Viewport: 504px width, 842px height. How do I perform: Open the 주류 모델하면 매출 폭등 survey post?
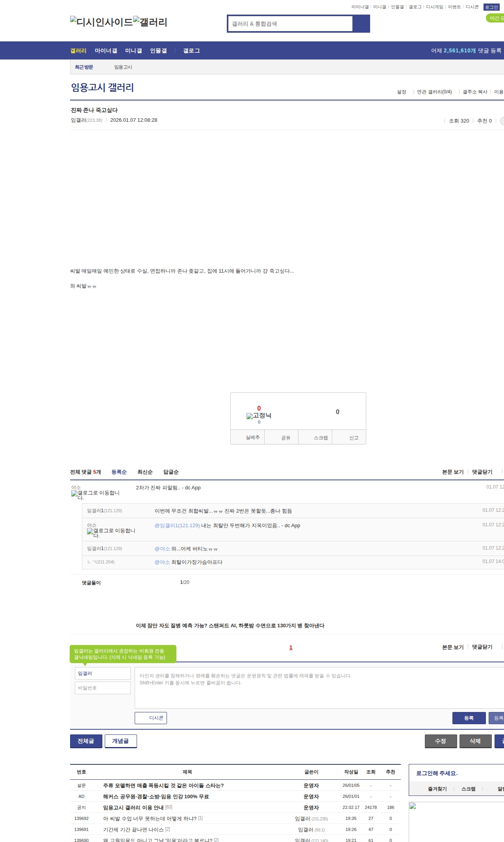click(x=163, y=786)
